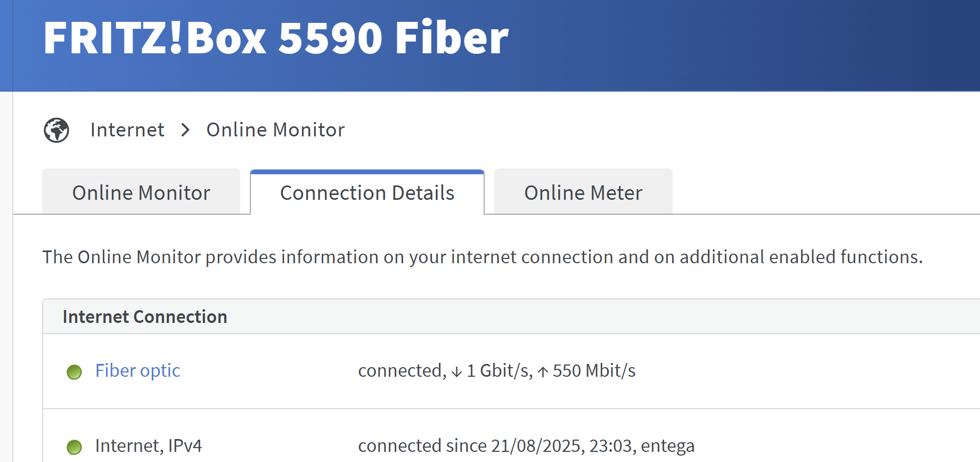Click the FRITZ!Box 5590 Fiber title
980x462 pixels.
tap(276, 38)
